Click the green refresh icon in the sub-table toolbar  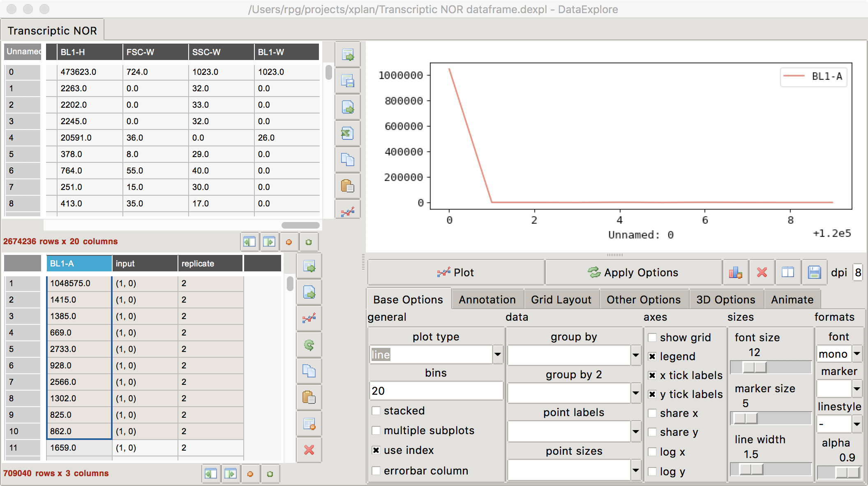(x=309, y=345)
